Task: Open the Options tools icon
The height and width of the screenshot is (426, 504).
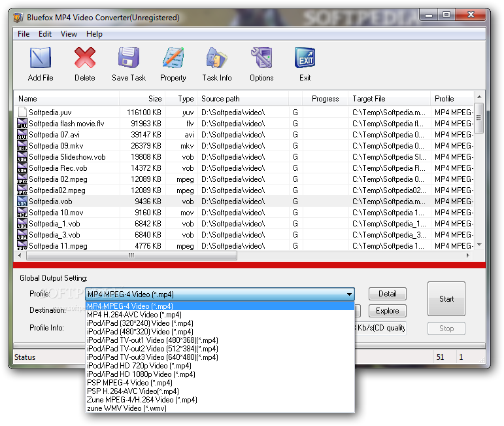Action: [x=261, y=58]
